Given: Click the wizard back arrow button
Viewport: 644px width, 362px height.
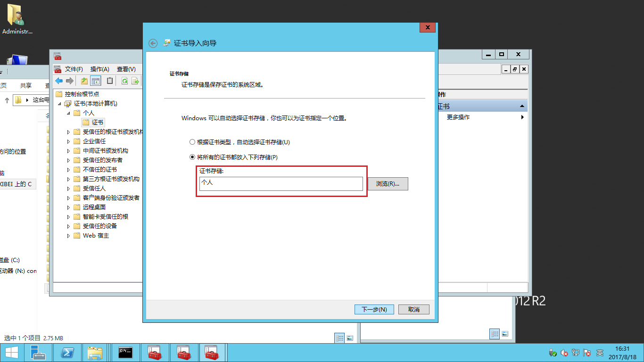Looking at the screenshot, I should (x=153, y=43).
